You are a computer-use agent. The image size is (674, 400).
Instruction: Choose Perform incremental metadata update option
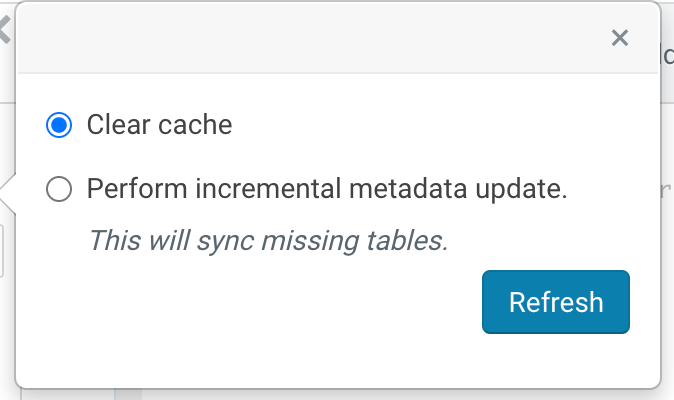click(x=59, y=189)
